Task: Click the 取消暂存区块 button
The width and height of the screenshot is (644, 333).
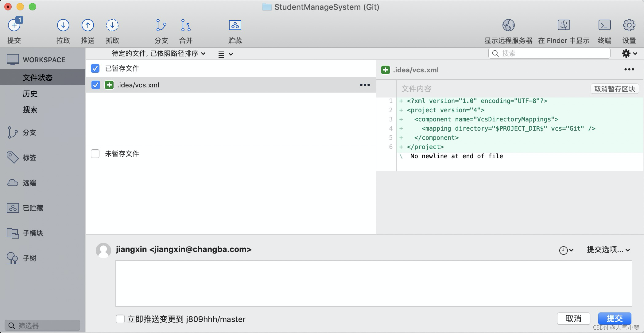Action: pos(615,89)
